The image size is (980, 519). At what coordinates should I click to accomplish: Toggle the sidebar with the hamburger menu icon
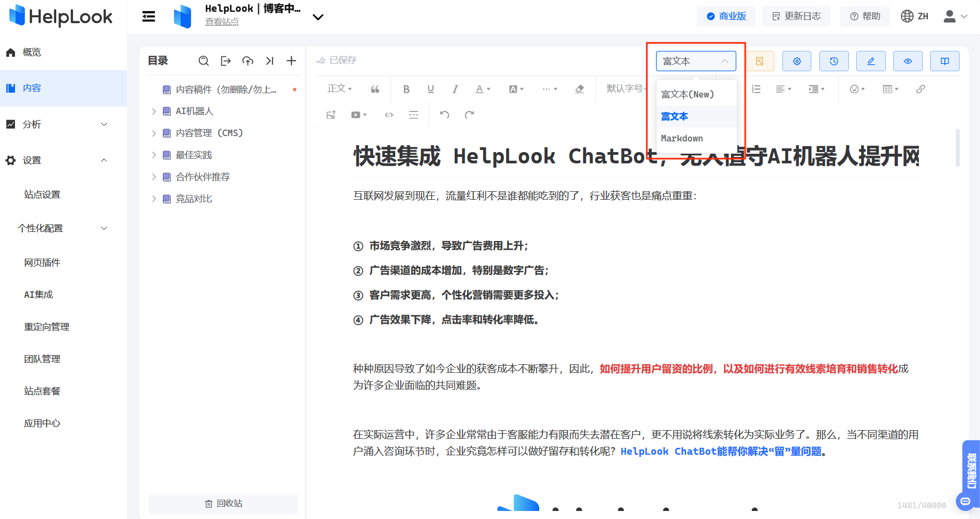[148, 17]
